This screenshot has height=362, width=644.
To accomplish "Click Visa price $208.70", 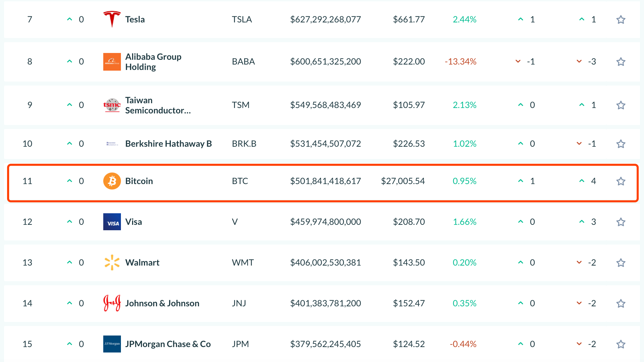I will click(x=409, y=222).
